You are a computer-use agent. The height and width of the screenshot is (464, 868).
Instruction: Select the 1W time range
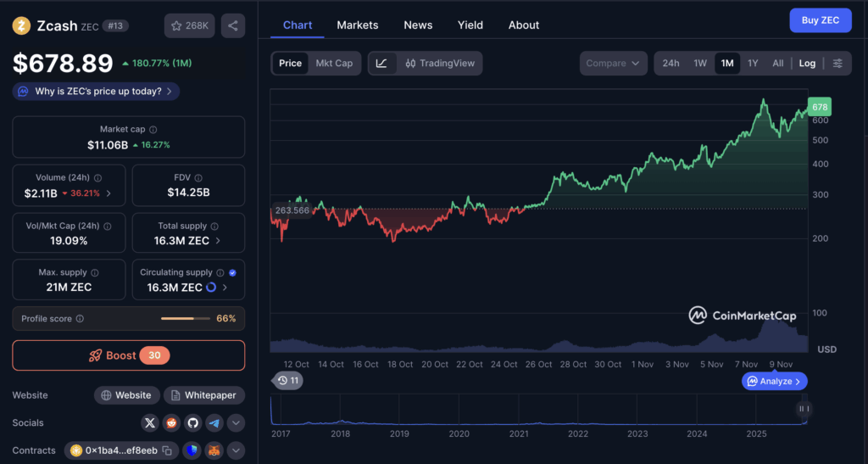click(x=700, y=63)
